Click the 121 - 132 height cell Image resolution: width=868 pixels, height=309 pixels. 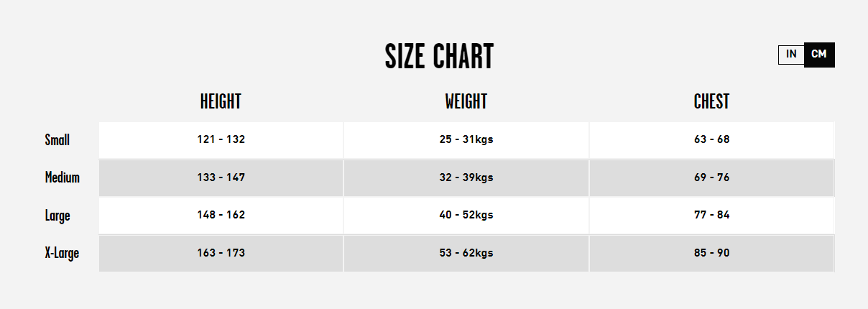tap(221, 140)
